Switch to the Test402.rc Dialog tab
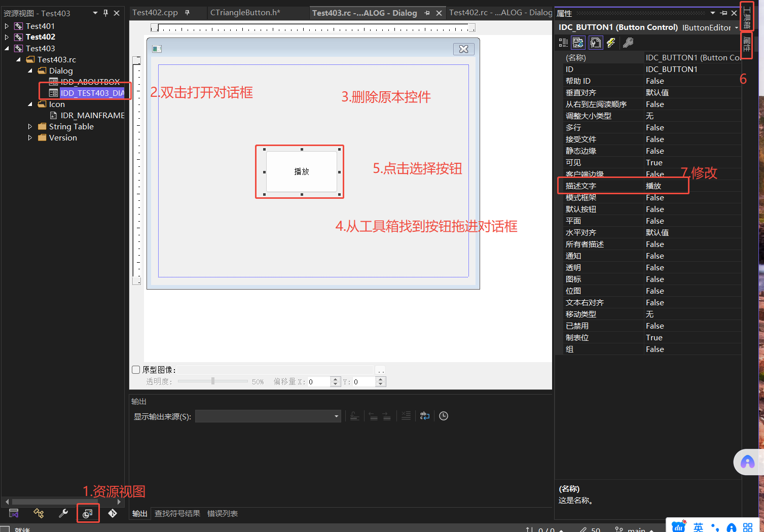Image resolution: width=764 pixels, height=532 pixels. [500, 13]
